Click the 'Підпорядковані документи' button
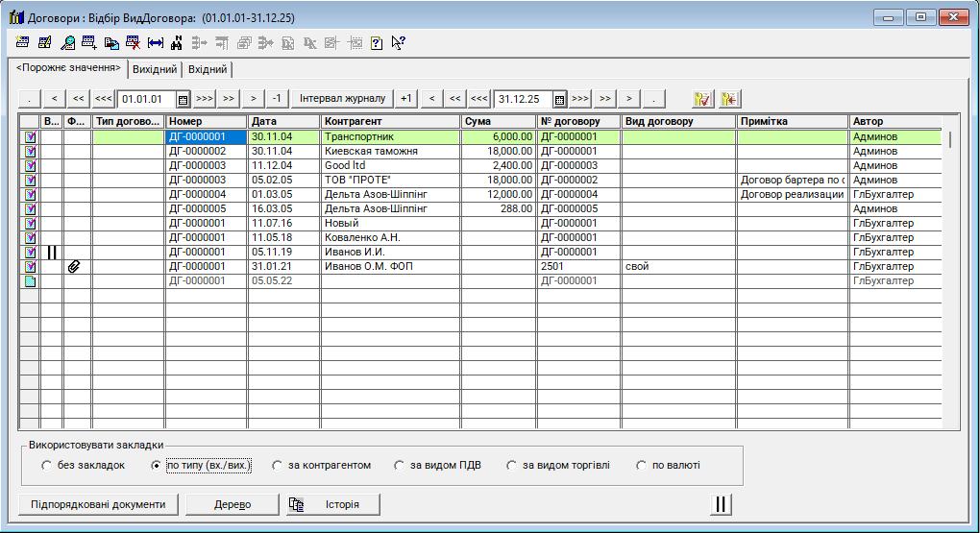Viewport: 980px width, 533px height. click(98, 504)
